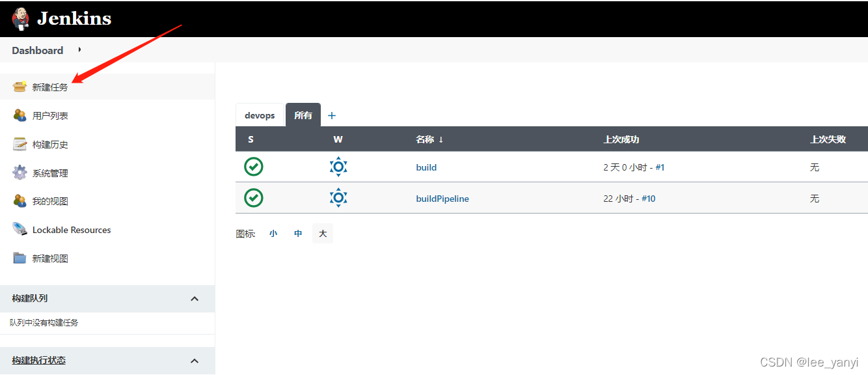Open the #1 last success build link
The image size is (868, 375).
tap(660, 167)
